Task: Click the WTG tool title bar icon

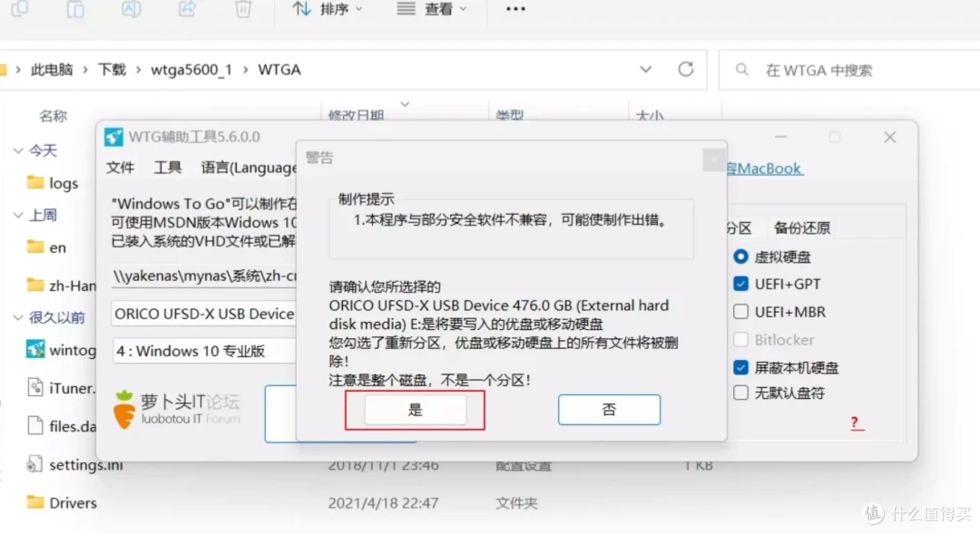Action: tap(113, 137)
